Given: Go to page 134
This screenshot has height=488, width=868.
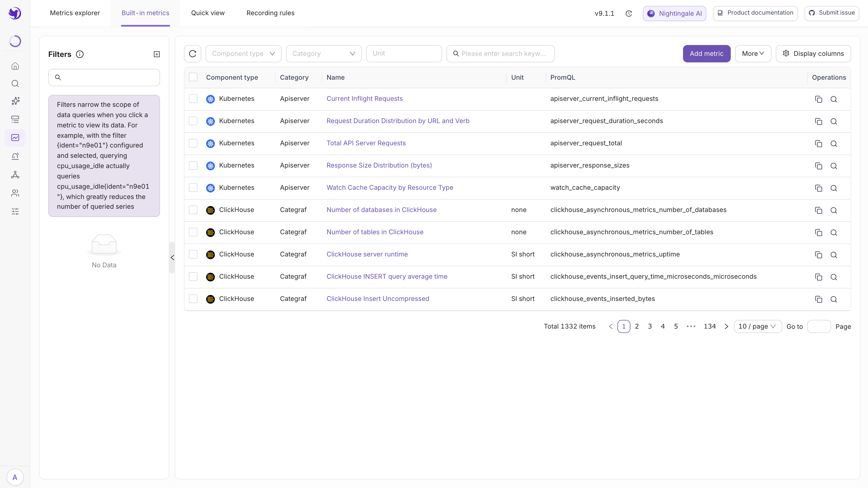Looking at the screenshot, I should click(710, 326).
